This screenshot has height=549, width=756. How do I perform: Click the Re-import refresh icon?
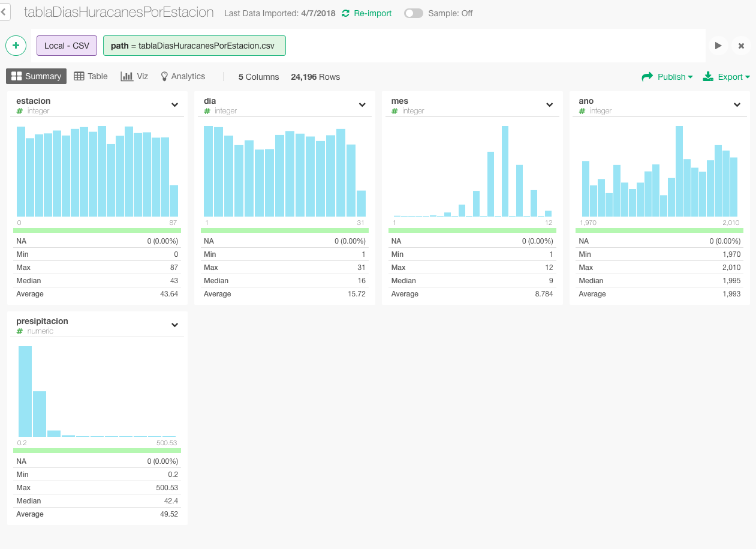coord(345,13)
